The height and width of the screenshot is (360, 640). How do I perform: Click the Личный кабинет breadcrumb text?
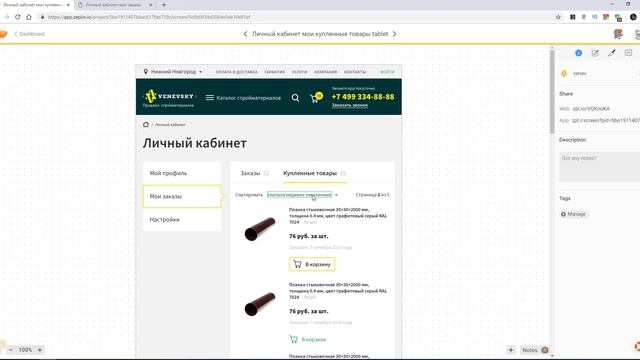click(x=170, y=124)
